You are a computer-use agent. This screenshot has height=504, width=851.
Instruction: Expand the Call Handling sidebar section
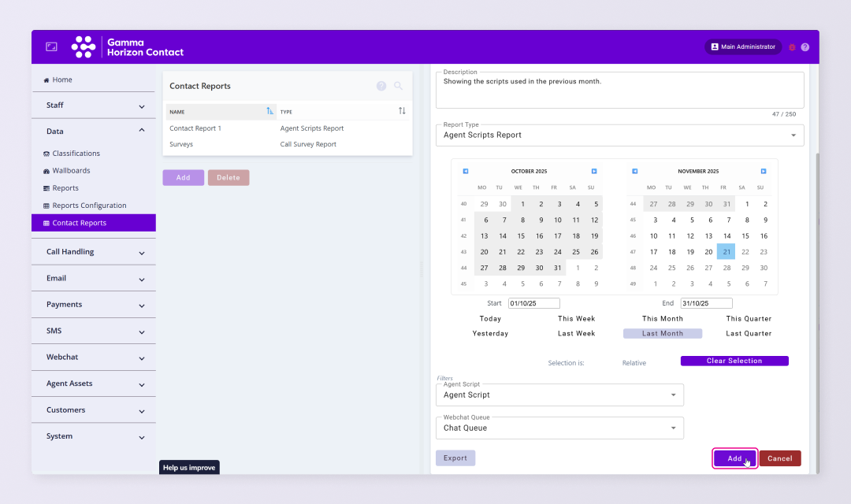pos(94,252)
